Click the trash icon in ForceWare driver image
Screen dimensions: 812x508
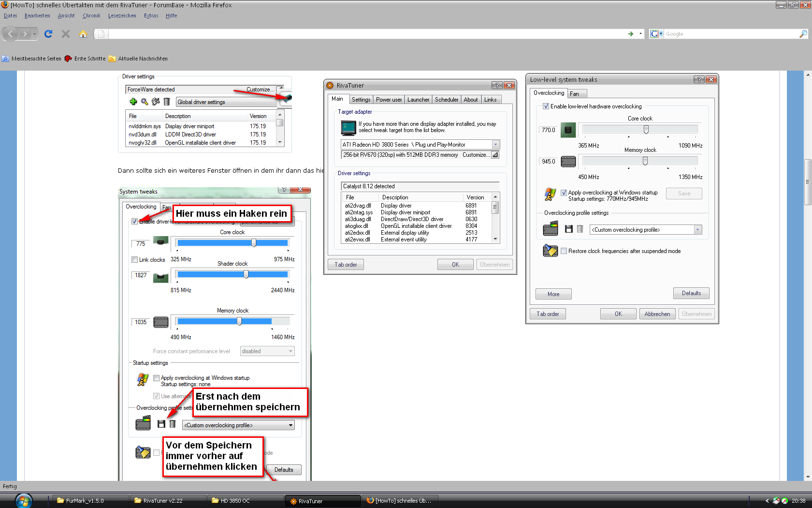click(x=167, y=102)
